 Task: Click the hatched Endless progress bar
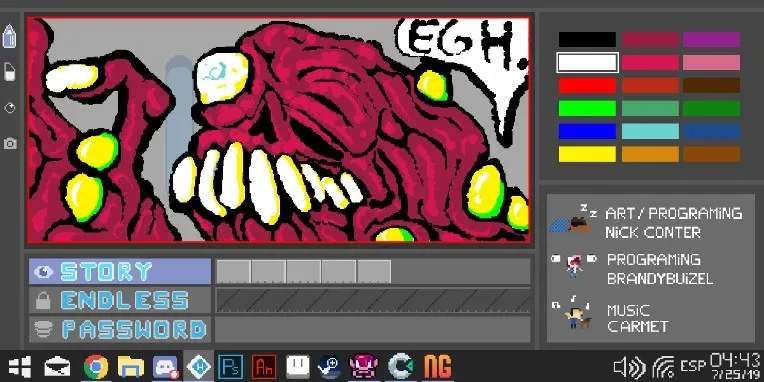373,300
